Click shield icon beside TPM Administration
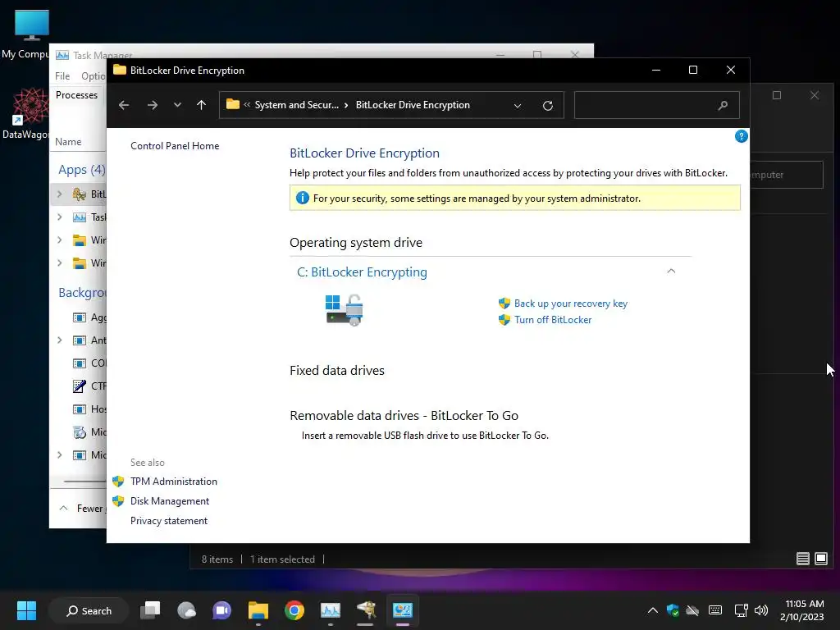840x630 pixels. (x=118, y=481)
